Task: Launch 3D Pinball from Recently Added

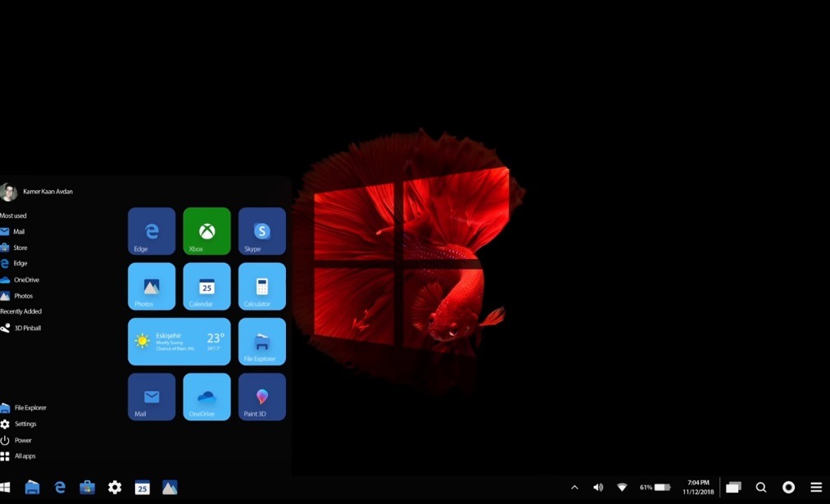Action: (20, 329)
